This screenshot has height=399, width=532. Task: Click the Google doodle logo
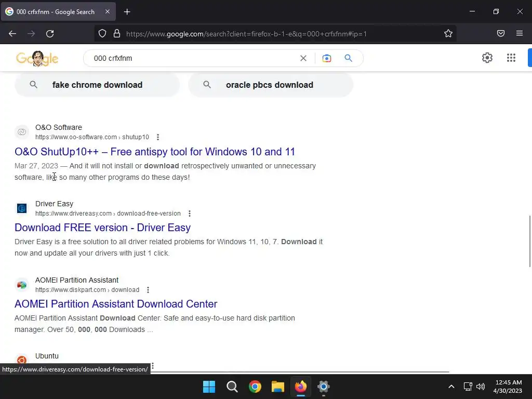click(x=37, y=58)
